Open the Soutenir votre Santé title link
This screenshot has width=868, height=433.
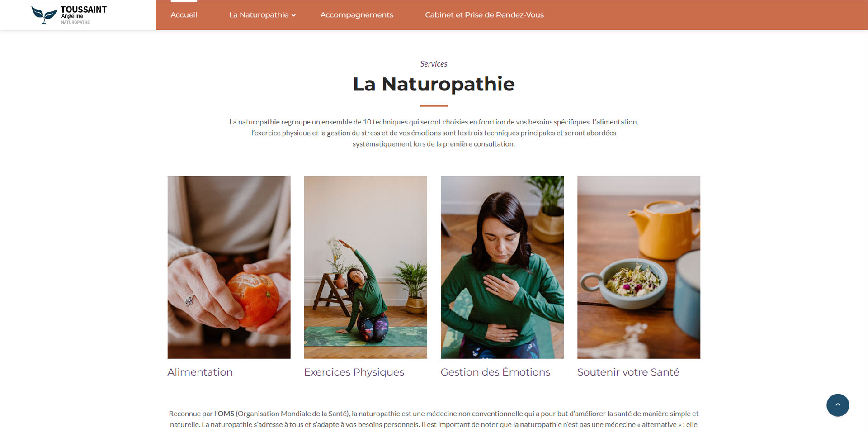[628, 372]
